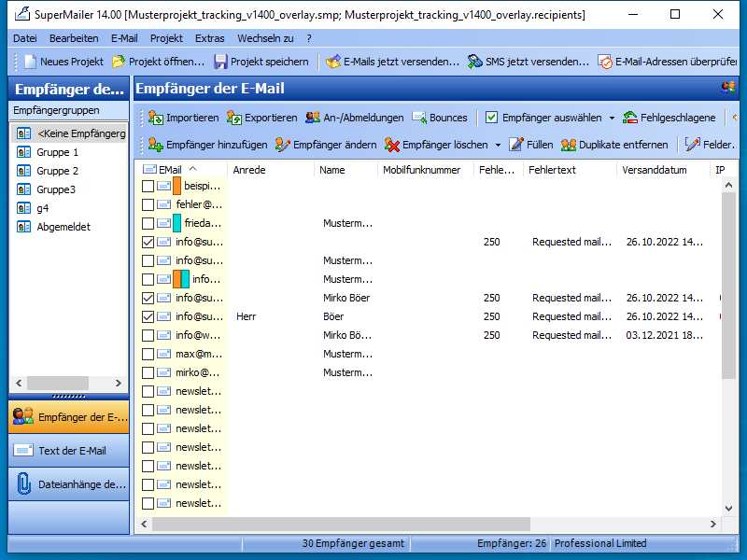
Task: Click the group list's scrollbar right arrow
Action: point(119,383)
